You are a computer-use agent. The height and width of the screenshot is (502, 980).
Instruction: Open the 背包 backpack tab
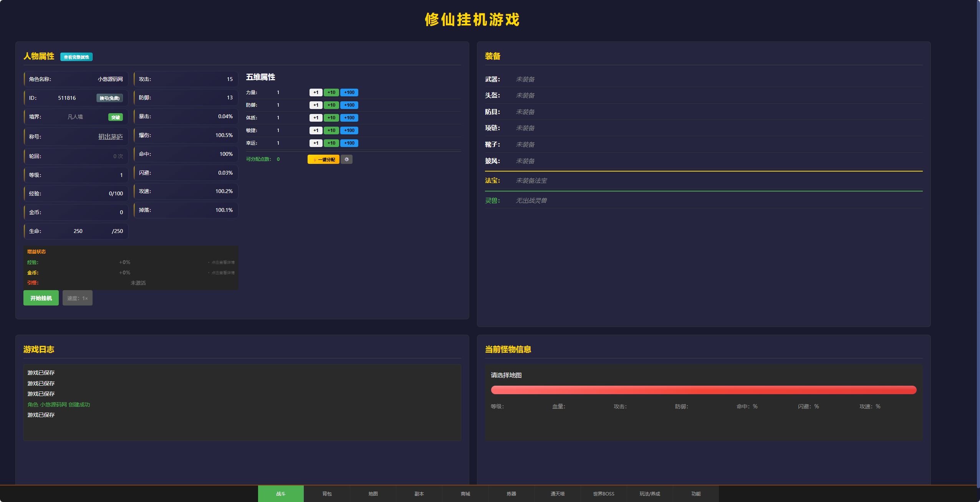tap(327, 494)
